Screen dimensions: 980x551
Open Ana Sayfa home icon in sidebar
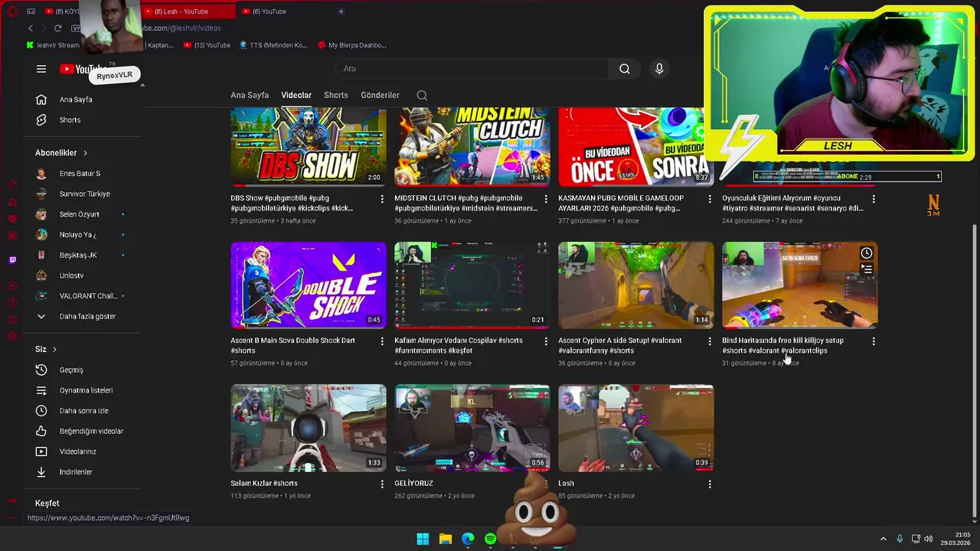tap(41, 99)
